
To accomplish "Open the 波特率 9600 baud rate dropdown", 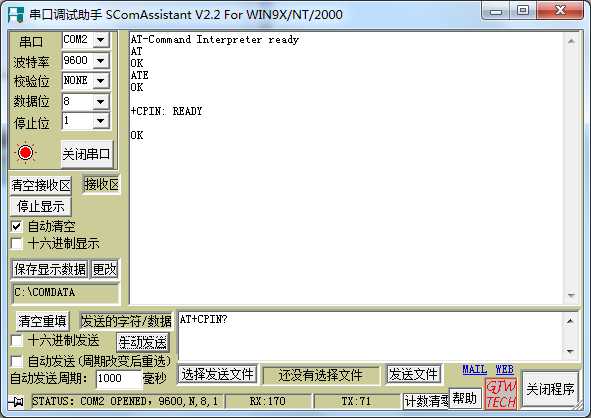I will [x=101, y=60].
